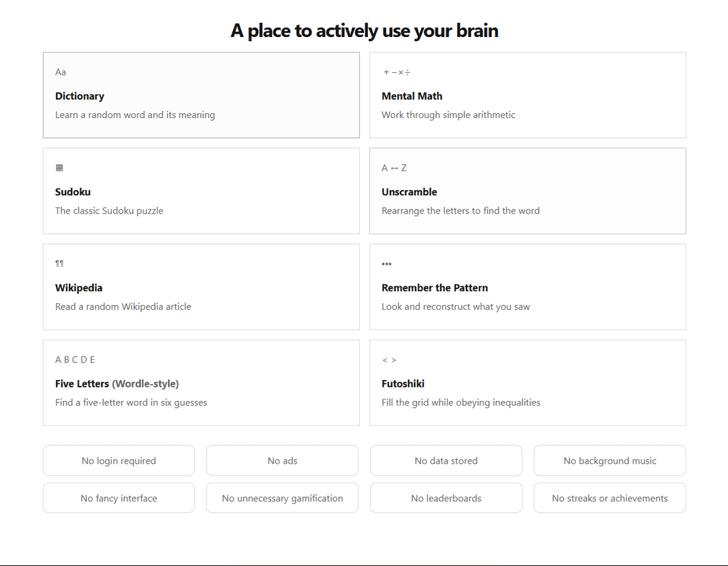Click the 'No background music' badge
The image size is (728, 566).
click(610, 461)
